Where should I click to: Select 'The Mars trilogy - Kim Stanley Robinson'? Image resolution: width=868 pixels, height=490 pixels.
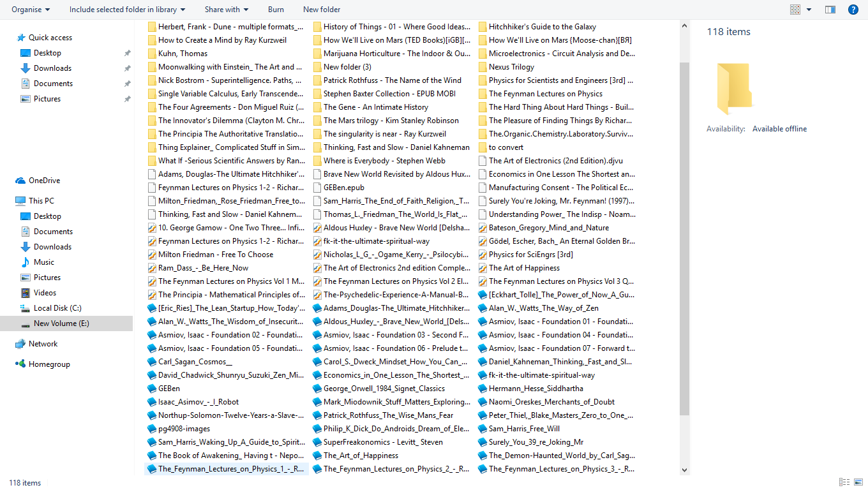tap(391, 121)
